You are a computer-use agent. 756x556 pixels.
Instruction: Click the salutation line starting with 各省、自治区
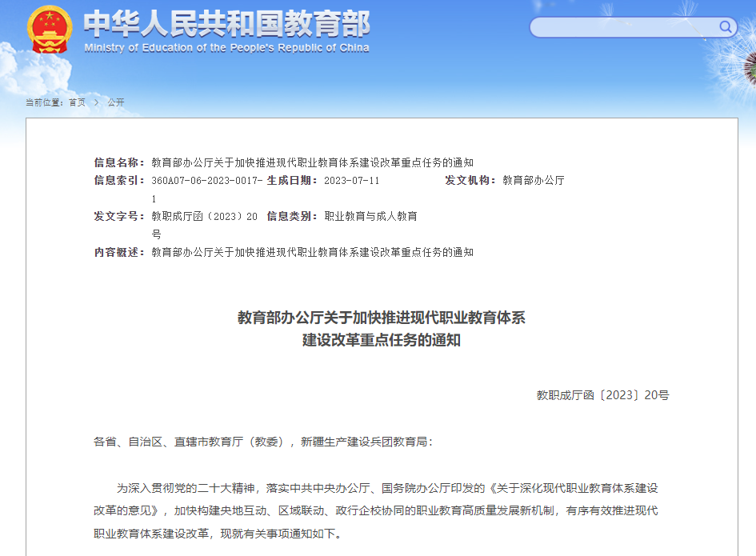click(x=262, y=442)
